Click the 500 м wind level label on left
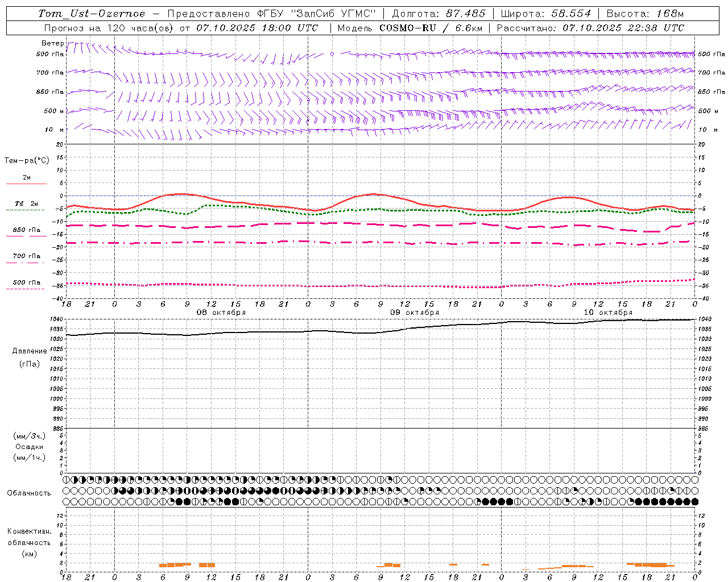The width and height of the screenshot is (728, 582). pyautogui.click(x=55, y=111)
